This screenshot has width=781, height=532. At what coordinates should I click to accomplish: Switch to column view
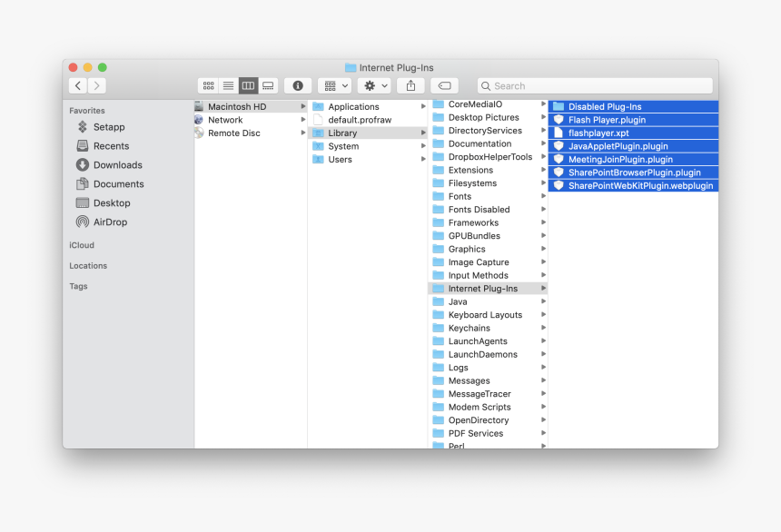248,85
